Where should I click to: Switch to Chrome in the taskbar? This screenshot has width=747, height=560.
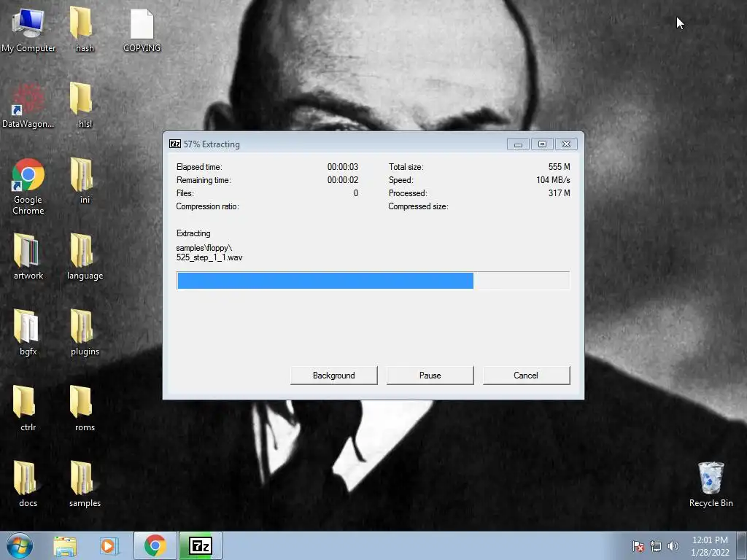[x=155, y=545]
